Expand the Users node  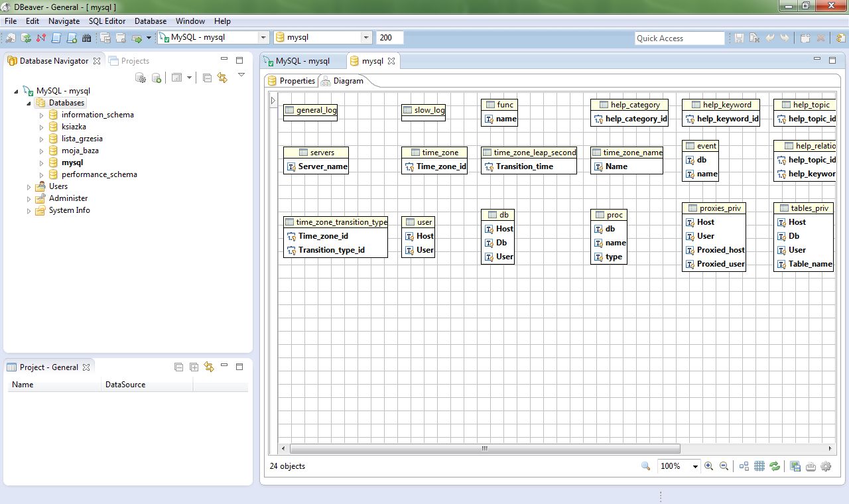pyautogui.click(x=29, y=186)
